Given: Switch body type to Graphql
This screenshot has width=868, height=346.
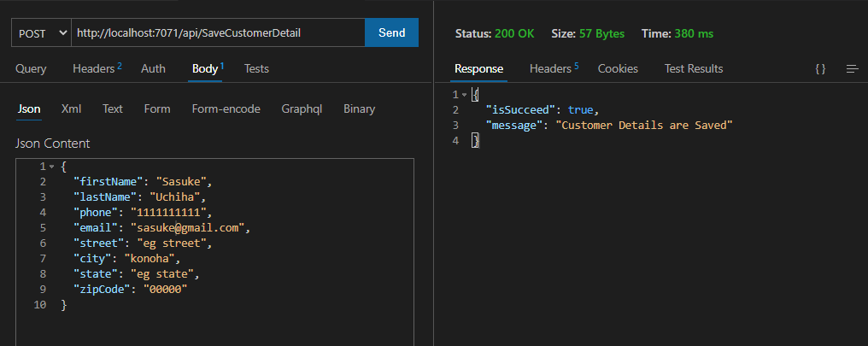Looking at the screenshot, I should pos(302,108).
